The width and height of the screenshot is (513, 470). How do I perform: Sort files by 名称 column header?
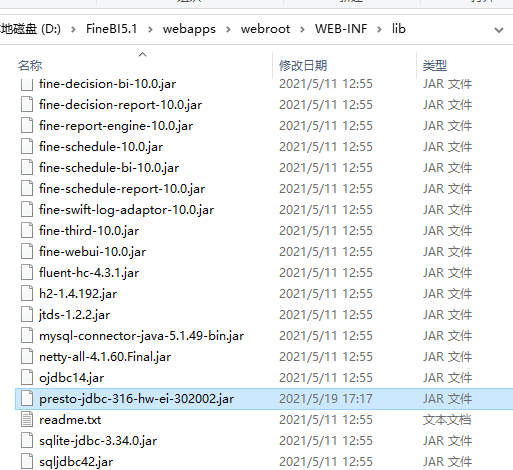30,65
